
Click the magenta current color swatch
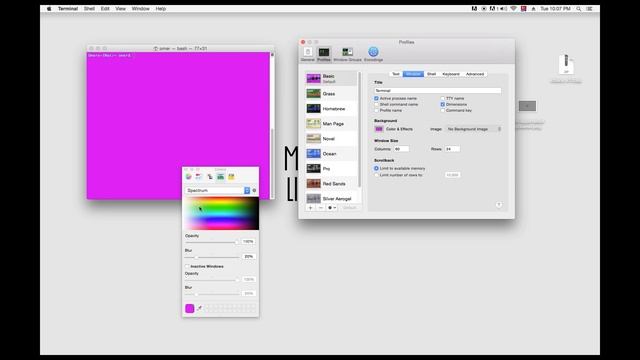[x=190, y=308]
